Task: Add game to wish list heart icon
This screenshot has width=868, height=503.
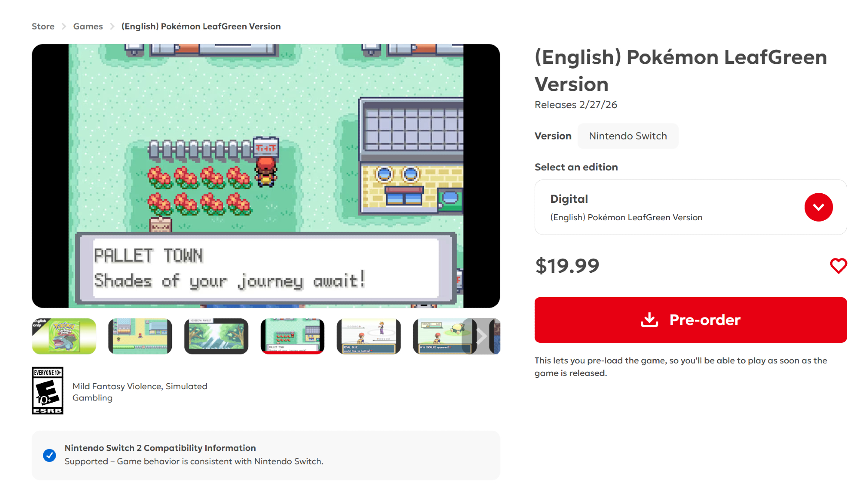Action: tap(838, 266)
